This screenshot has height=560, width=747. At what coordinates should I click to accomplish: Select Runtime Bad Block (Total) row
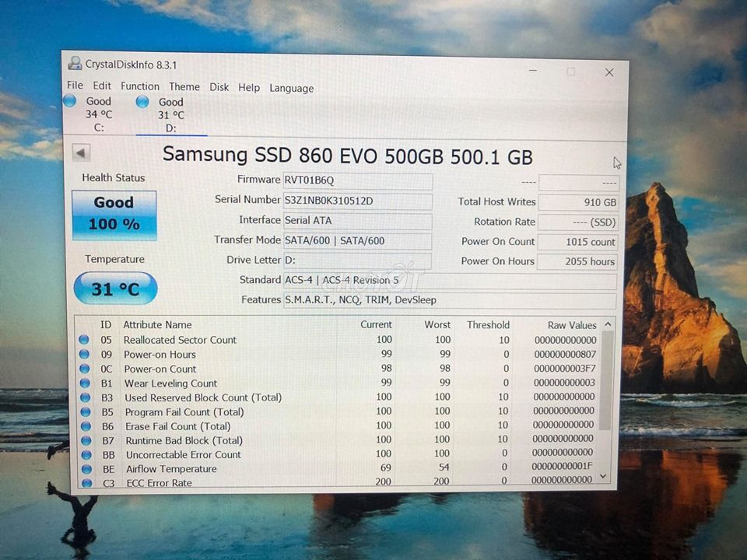pos(338,440)
